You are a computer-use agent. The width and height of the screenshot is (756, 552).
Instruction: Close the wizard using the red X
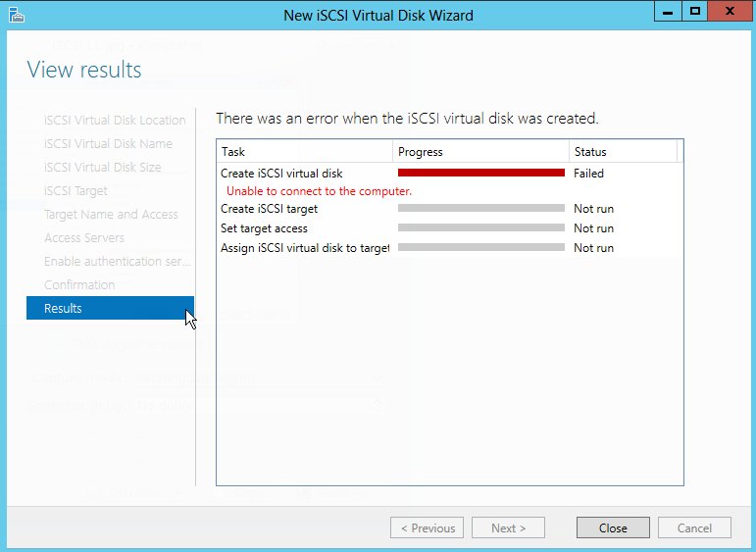click(728, 11)
